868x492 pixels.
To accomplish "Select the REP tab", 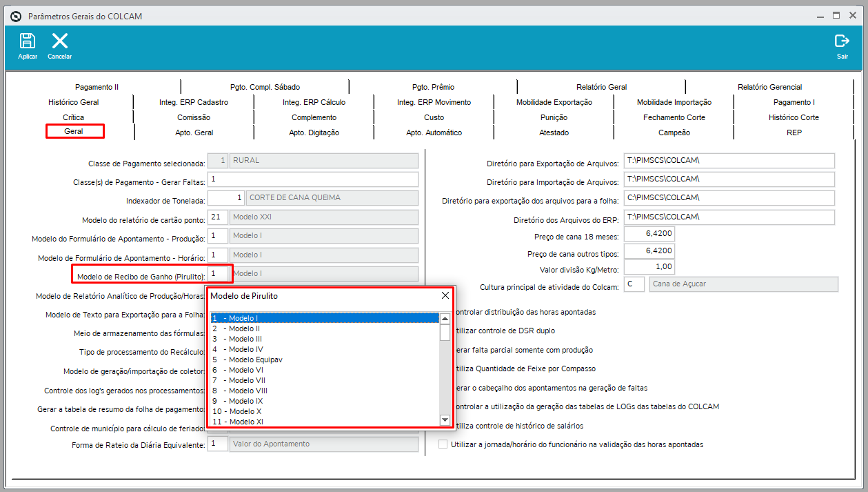I will [x=794, y=132].
